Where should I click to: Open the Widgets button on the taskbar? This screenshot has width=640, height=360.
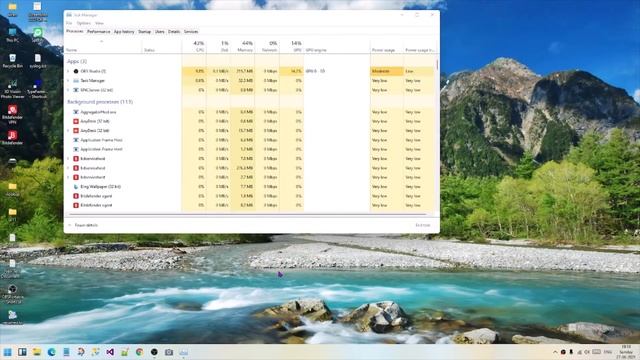[x=22, y=352]
